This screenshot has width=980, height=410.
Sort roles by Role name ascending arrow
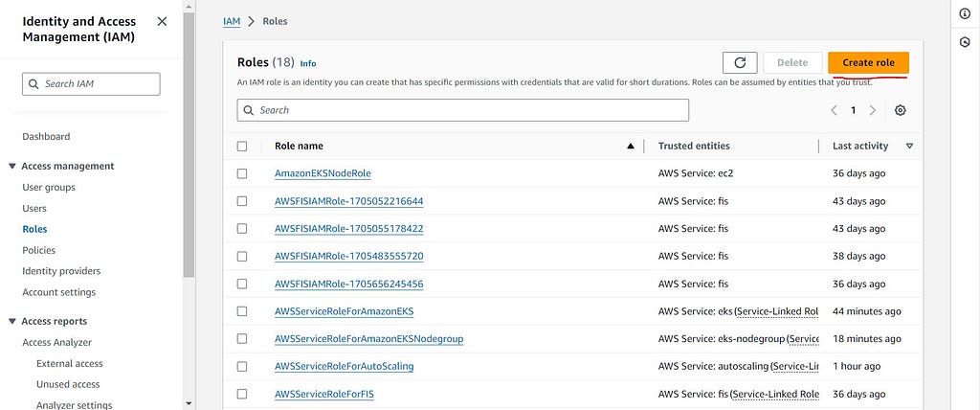point(631,146)
